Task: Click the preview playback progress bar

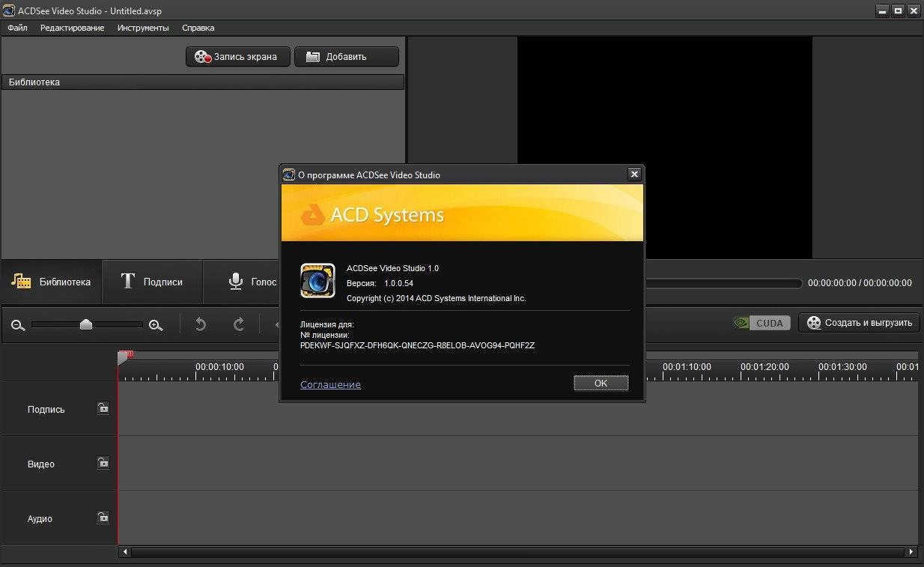Action: [723, 283]
